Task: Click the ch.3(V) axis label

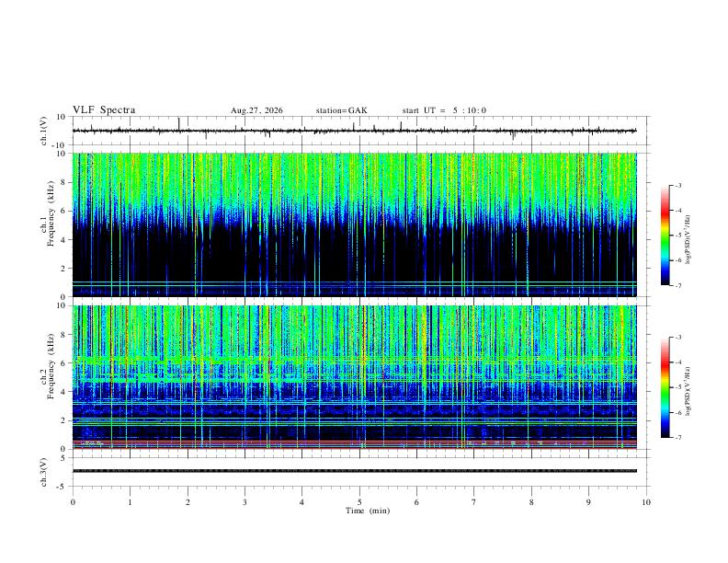Action: 44,472
